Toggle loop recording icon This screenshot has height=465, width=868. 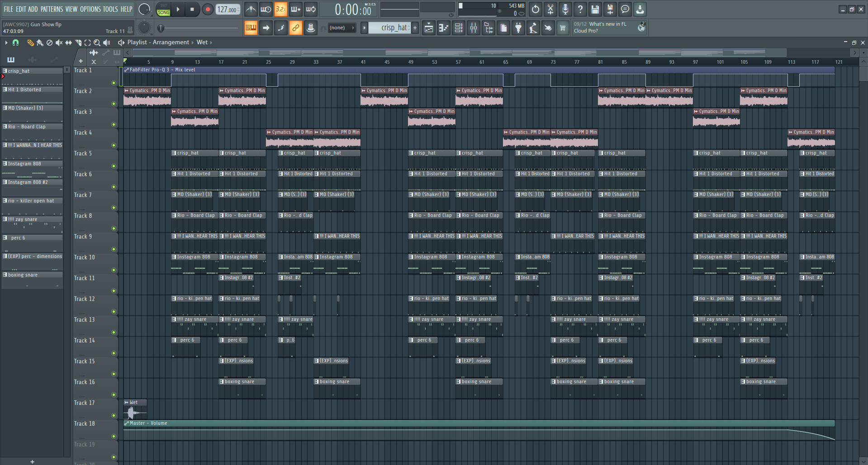point(311,9)
